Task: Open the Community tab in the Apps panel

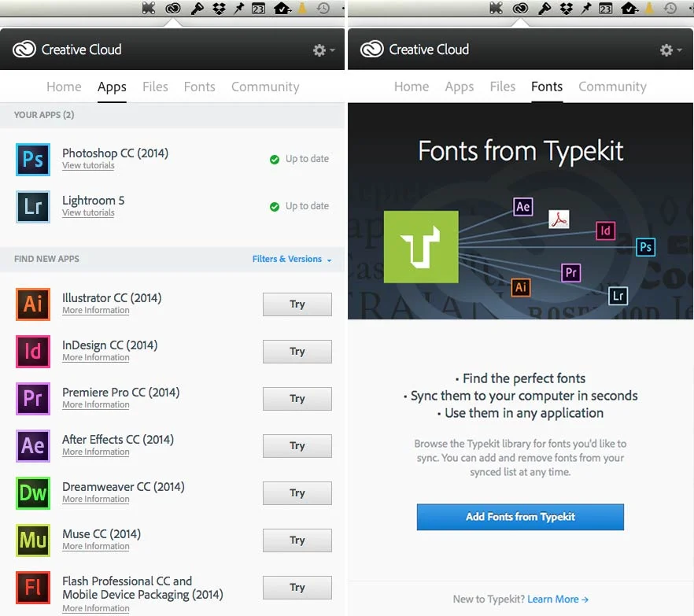Action: coord(265,87)
